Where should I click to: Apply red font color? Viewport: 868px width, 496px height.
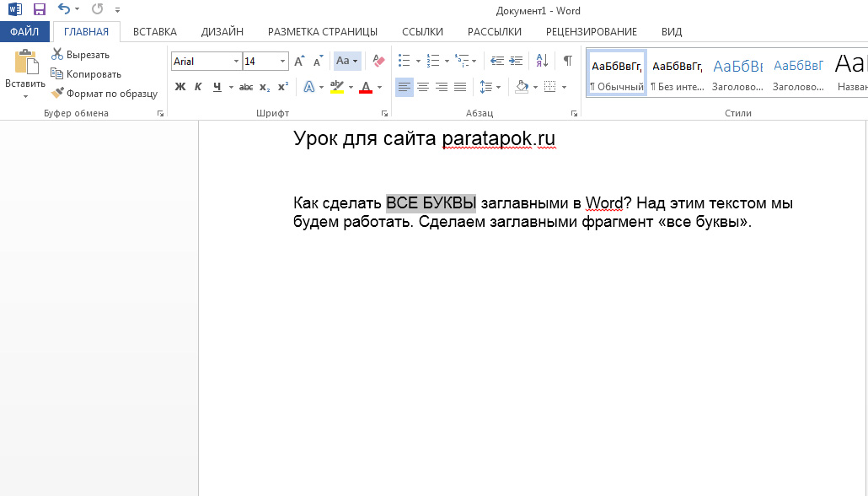[366, 86]
